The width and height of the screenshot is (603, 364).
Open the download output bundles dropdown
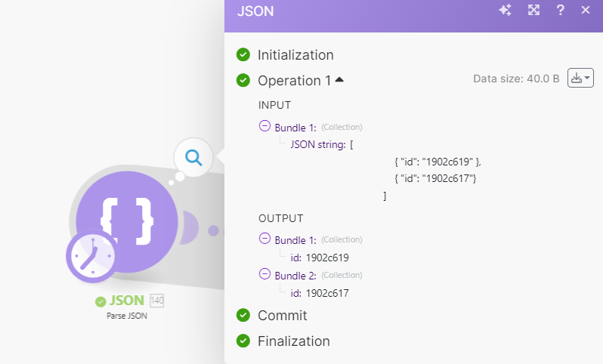[580, 78]
